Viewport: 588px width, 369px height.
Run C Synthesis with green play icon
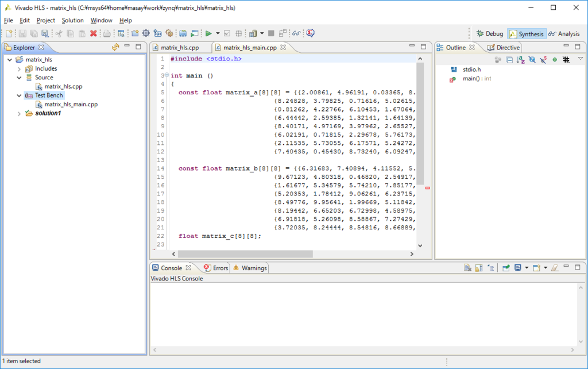pos(208,33)
